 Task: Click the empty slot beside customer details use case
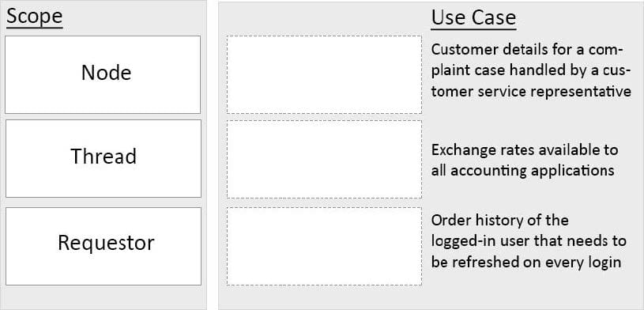coord(324,74)
